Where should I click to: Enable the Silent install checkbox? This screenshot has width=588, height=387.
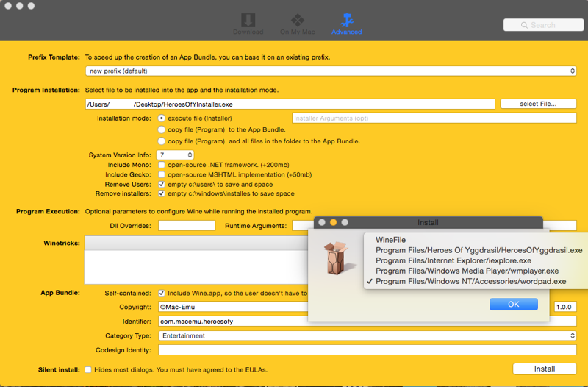point(88,370)
